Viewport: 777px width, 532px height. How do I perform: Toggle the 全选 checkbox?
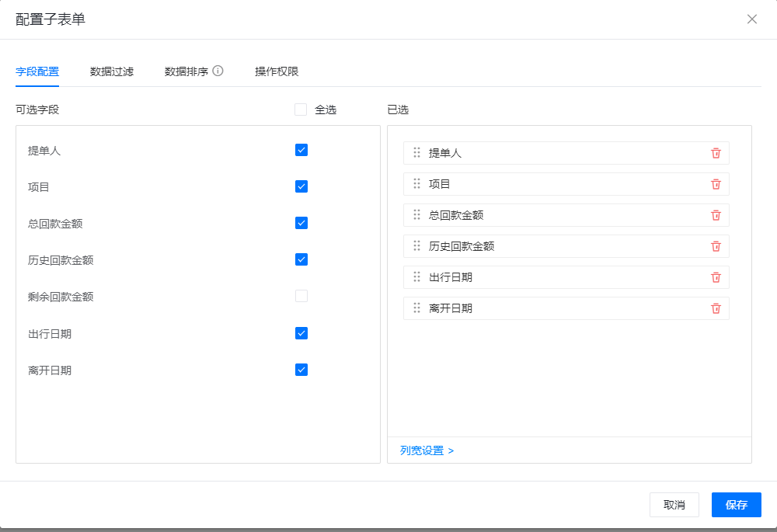pyautogui.click(x=301, y=110)
